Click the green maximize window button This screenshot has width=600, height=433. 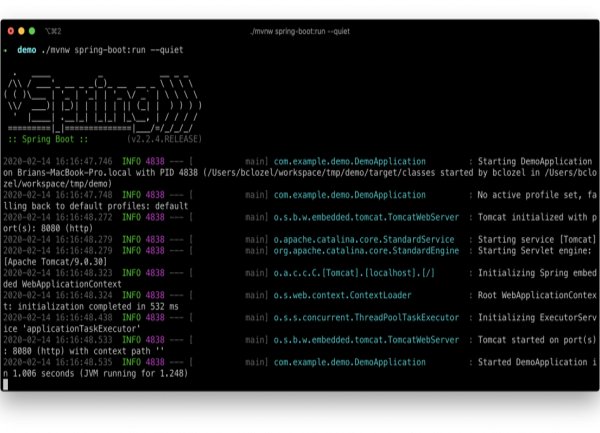point(32,31)
